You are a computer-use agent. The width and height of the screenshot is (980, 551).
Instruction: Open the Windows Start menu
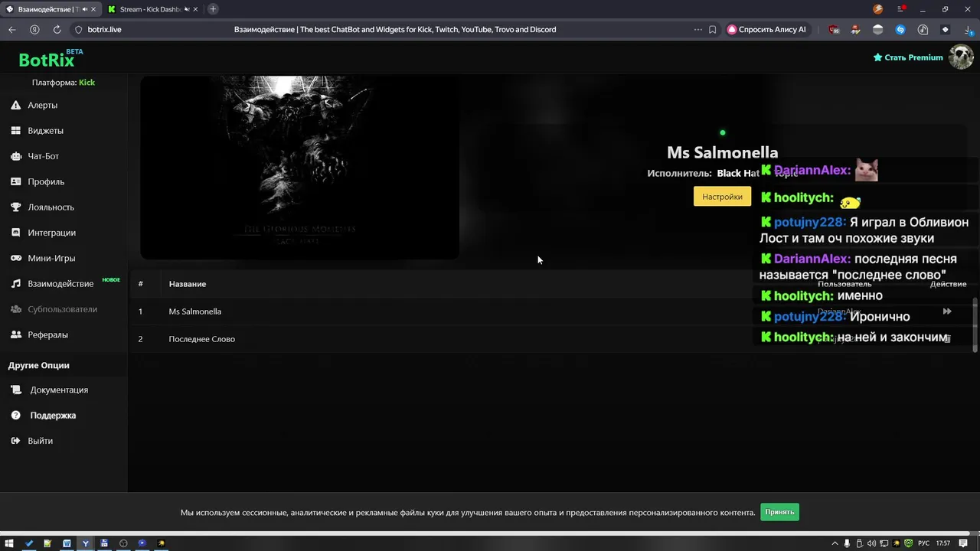pos(9,543)
